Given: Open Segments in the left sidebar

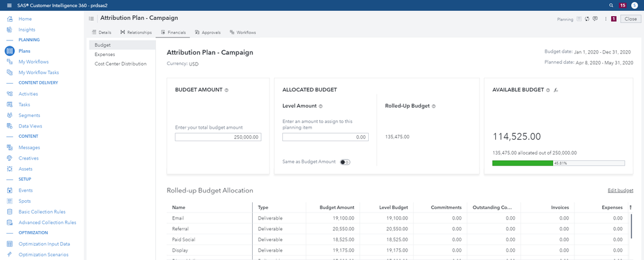Looking at the screenshot, I should pos(30,115).
